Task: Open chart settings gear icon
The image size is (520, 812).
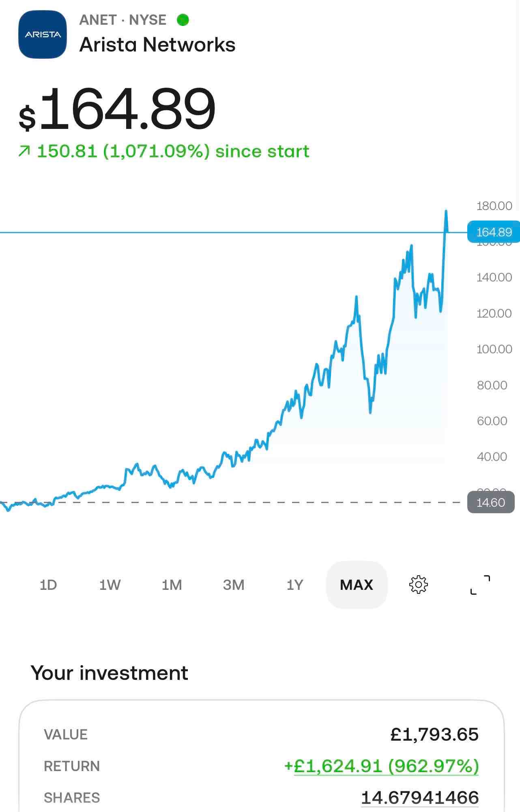Action: (x=418, y=585)
